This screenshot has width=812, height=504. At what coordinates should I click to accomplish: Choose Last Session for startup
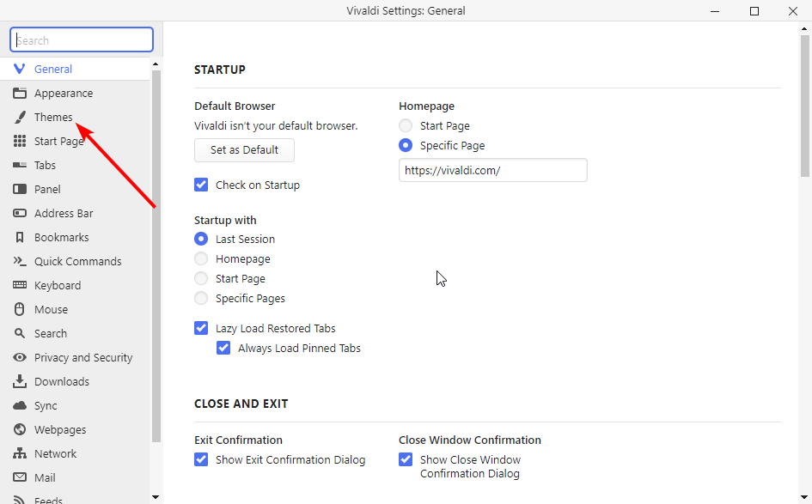click(x=201, y=239)
